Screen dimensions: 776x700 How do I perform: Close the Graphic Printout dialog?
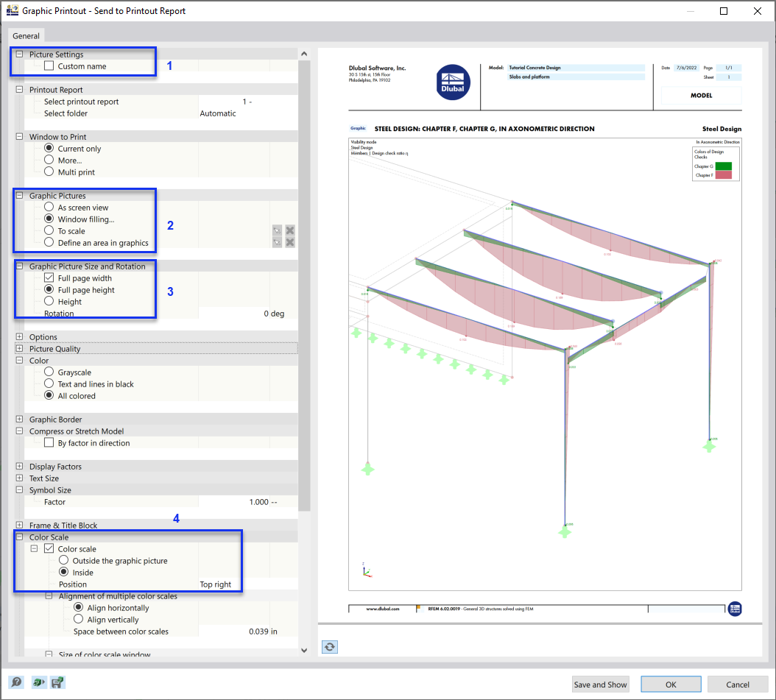coord(757,11)
